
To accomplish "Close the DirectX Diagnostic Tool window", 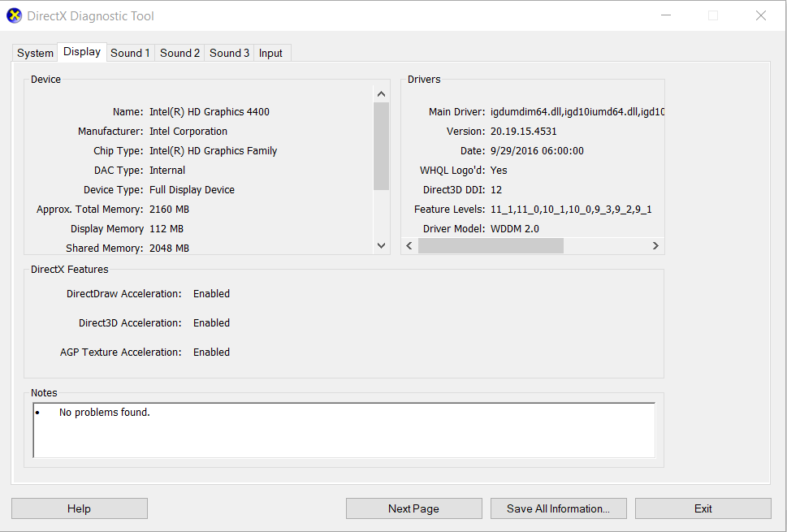I will coord(761,15).
